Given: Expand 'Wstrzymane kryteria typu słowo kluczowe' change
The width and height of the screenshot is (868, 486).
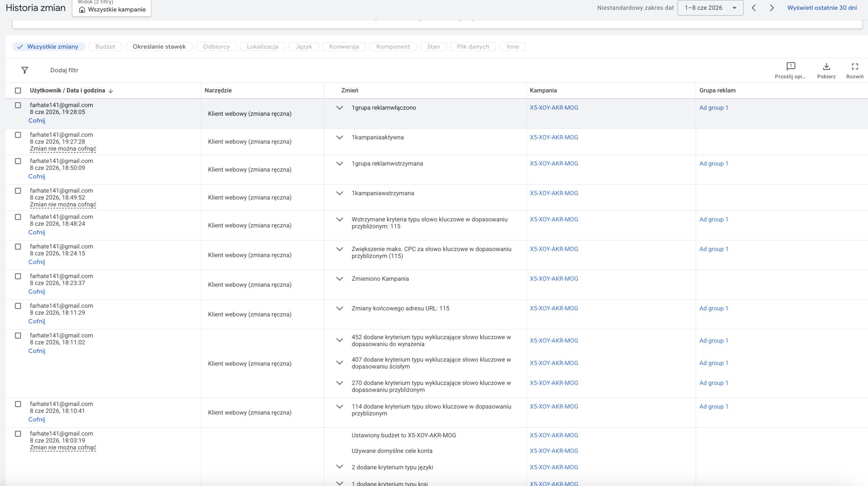Looking at the screenshot, I should pyautogui.click(x=339, y=220).
